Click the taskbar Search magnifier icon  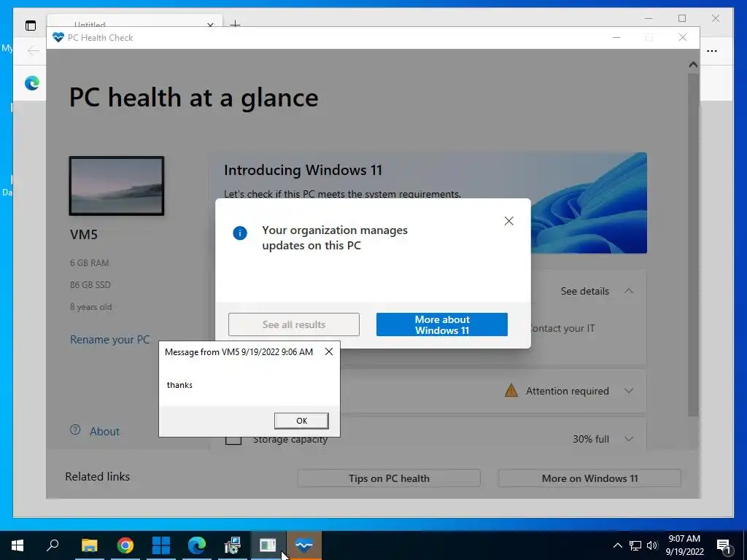coord(53,545)
